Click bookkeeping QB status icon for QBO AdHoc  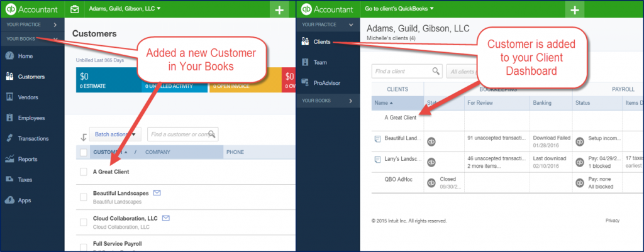431,183
